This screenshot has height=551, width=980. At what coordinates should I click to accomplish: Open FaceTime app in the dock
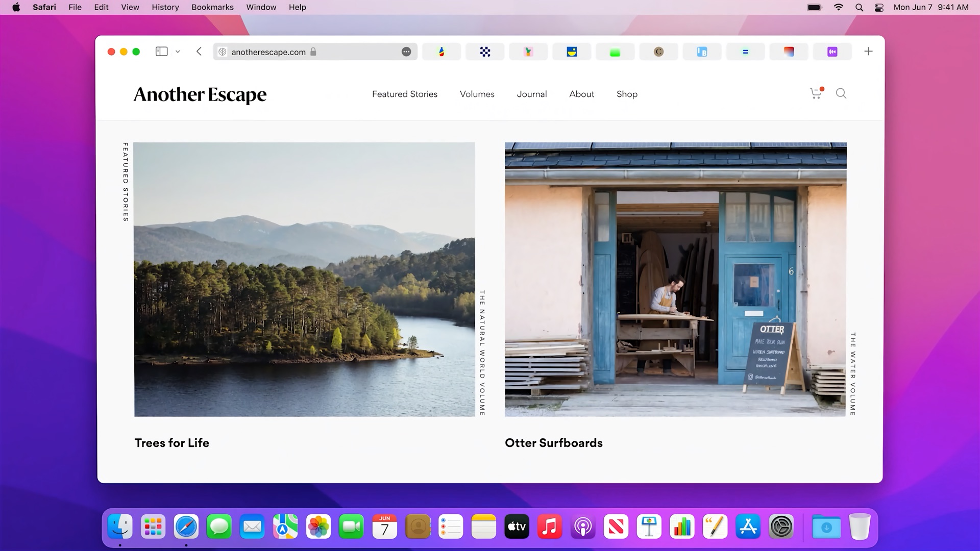coord(351,527)
